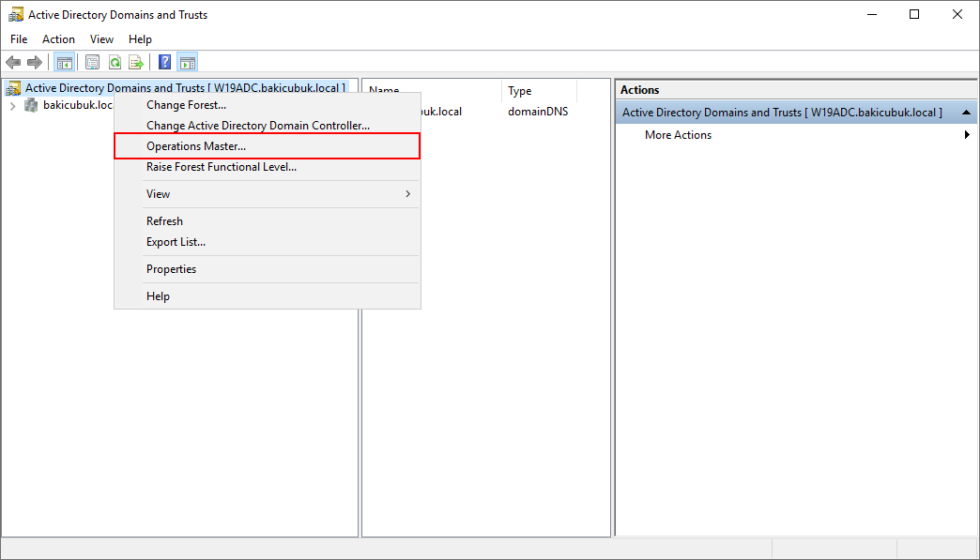Click the domain icon beside bakicubuk.local in the tree
Viewport: 980px width, 560px height.
[31, 105]
